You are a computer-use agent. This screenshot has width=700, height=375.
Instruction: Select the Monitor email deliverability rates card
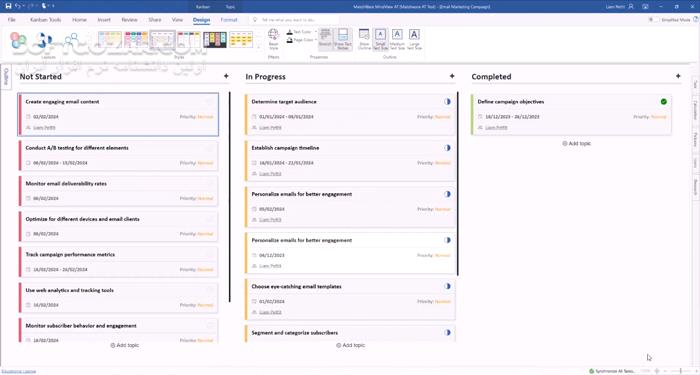(118, 191)
